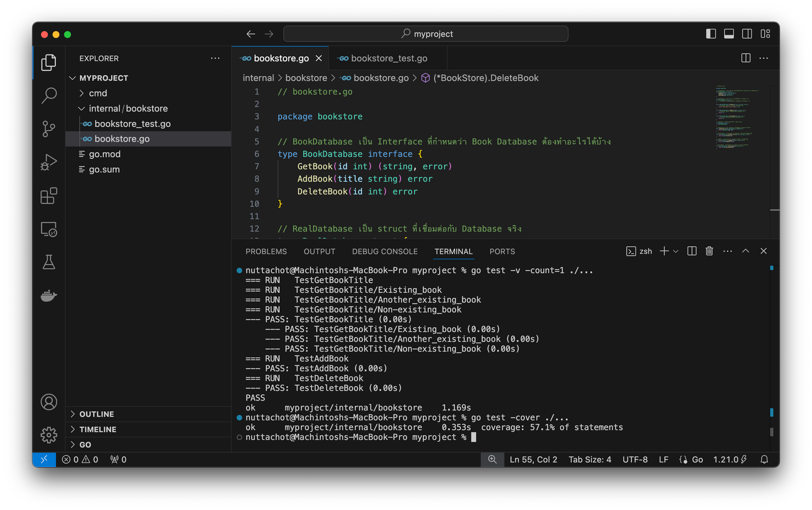Toggle the bottom panel layout control
The image size is (812, 510).
[x=729, y=33]
